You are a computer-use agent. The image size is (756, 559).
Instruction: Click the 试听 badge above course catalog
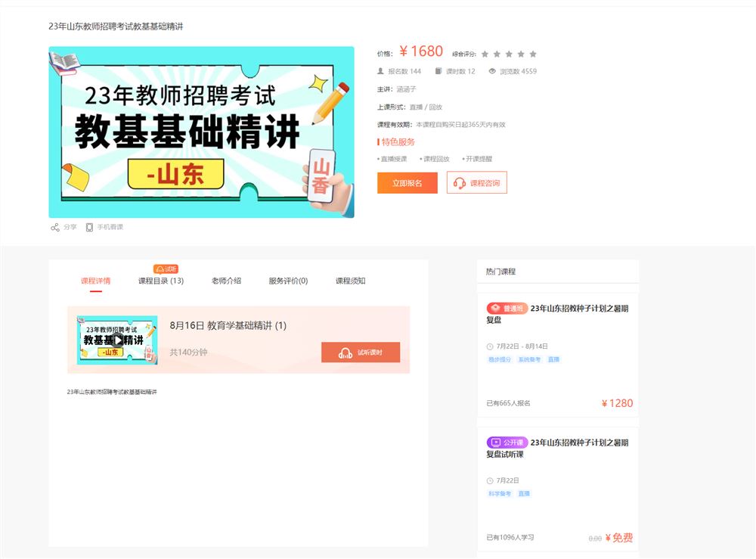pos(166,269)
